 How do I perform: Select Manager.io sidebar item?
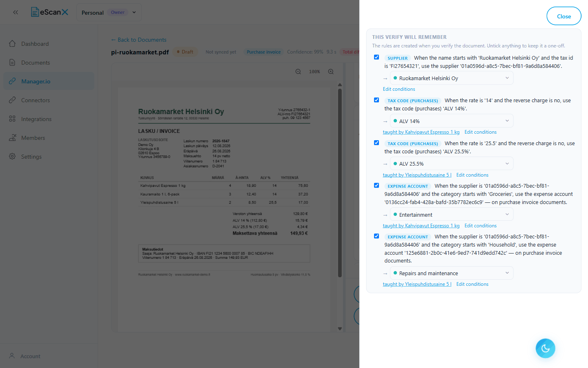(x=49, y=81)
